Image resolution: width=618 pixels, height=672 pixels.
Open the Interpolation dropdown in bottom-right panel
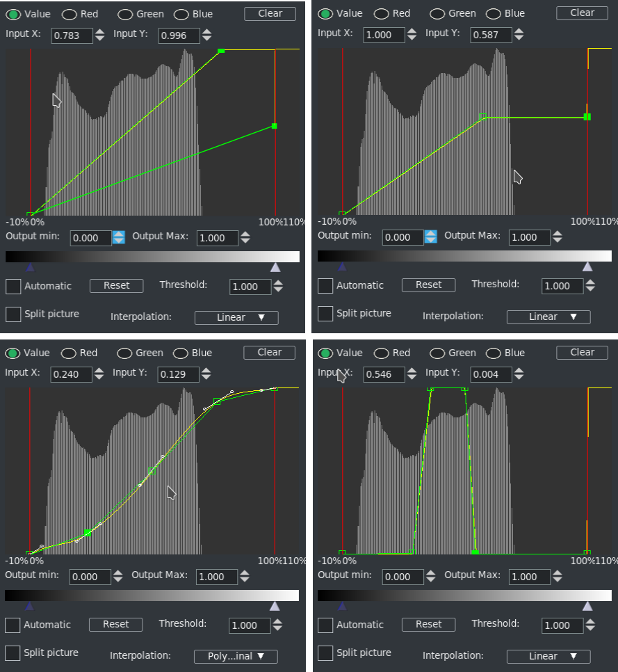548,656
